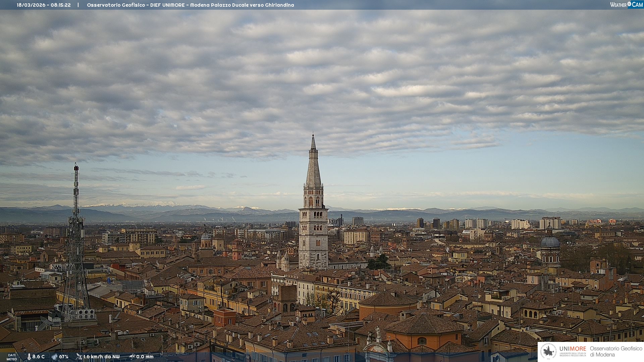The height and width of the screenshot is (362, 644).
Task: Click the thermometer temperature icon
Action: (29, 357)
